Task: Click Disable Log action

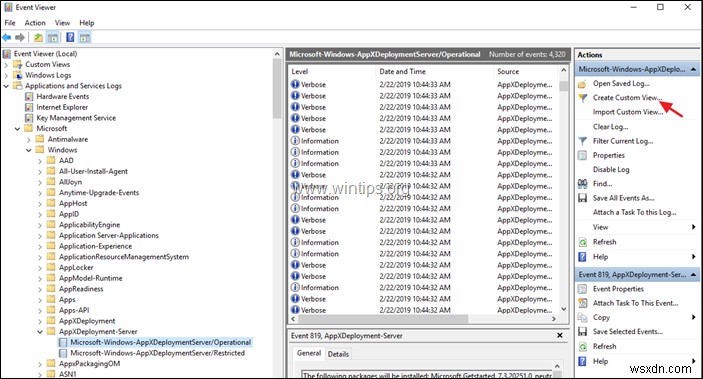Action: click(x=611, y=170)
